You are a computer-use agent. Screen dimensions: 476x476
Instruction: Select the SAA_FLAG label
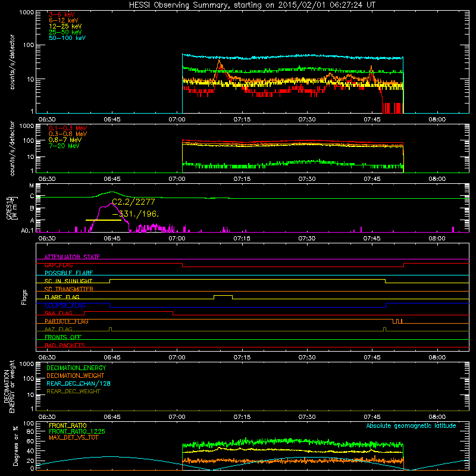pos(58,313)
